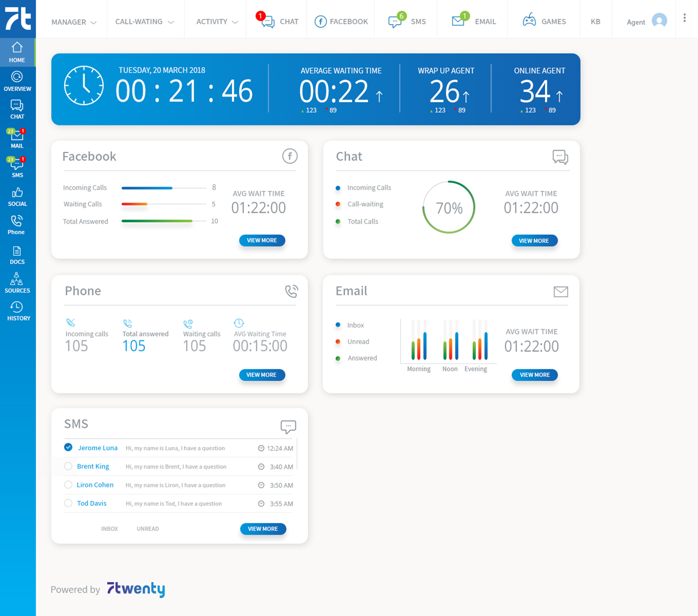This screenshot has height=616, width=698.
Task: Select the Tod Davis SMS radio
Action: coord(68,503)
